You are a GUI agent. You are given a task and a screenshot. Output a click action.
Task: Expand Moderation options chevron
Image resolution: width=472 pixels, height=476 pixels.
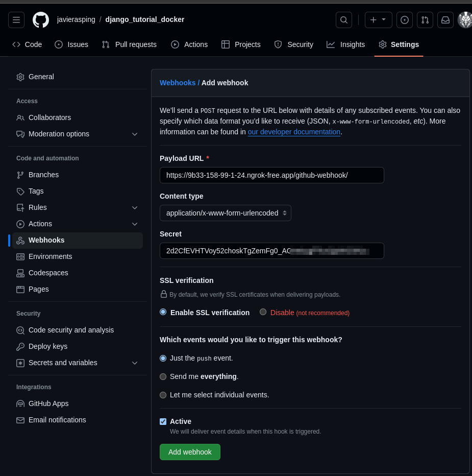(135, 134)
